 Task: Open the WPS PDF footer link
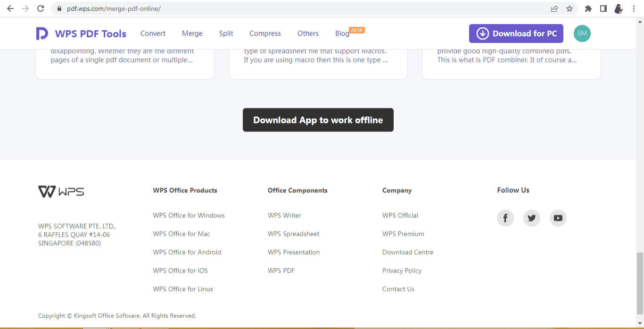coord(281,271)
